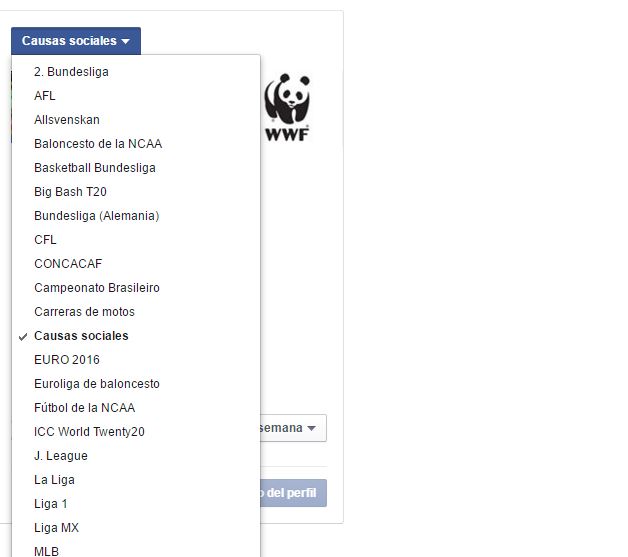Click the del perfil button
Viewport: 628px width, 557px height.
(294, 493)
